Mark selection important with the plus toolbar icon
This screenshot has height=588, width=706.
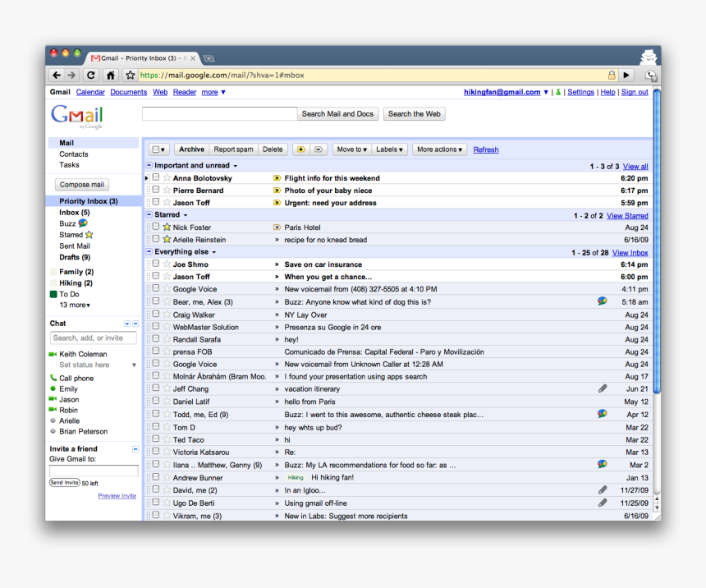(300, 149)
